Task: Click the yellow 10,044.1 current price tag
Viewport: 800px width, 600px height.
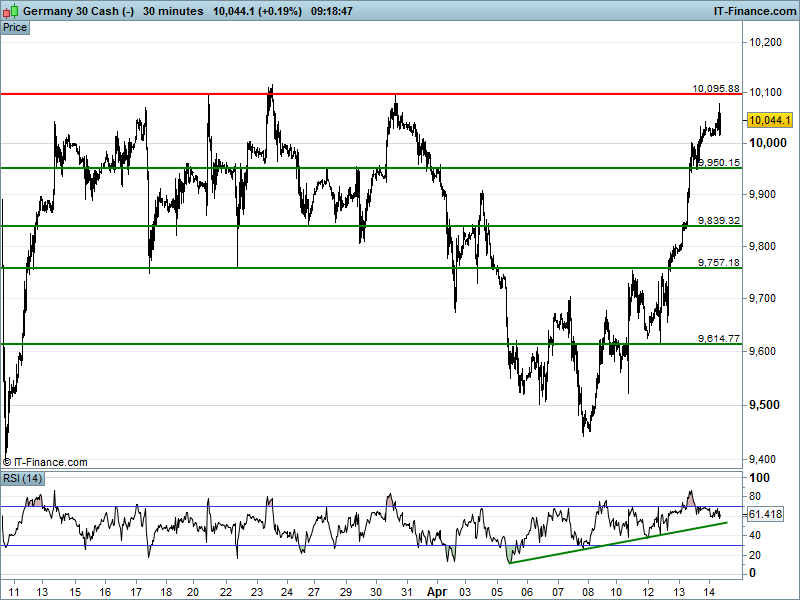Action: pos(769,120)
